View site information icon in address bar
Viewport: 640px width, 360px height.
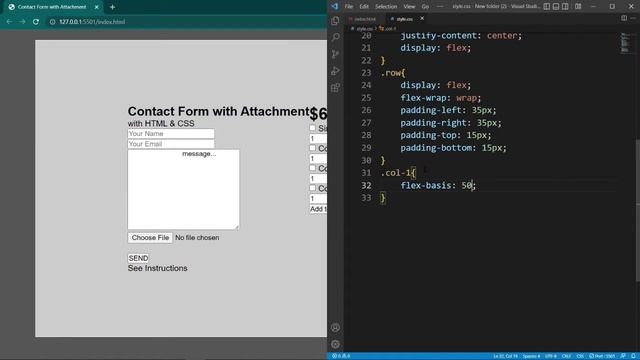pyautogui.click(x=52, y=22)
